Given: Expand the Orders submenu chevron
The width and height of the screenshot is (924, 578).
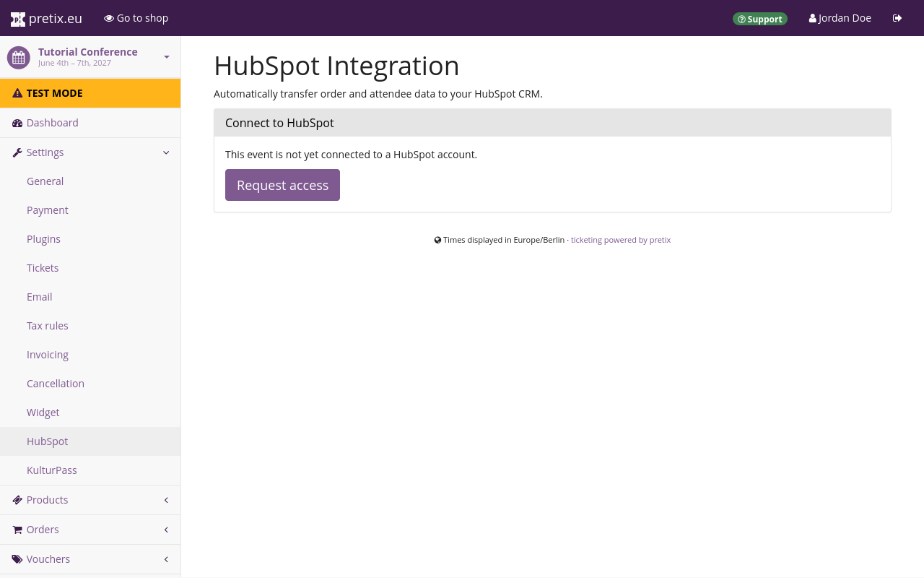Looking at the screenshot, I should (x=166, y=530).
